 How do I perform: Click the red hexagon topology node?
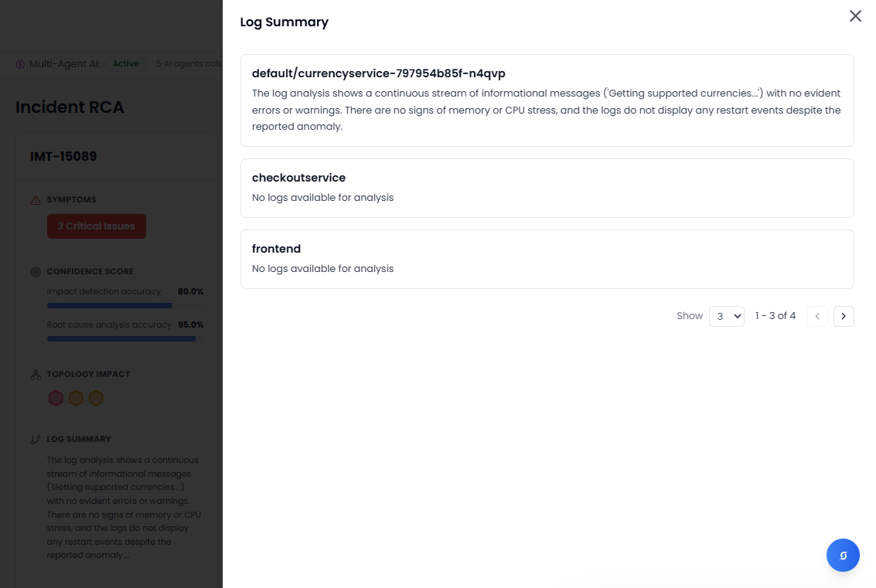click(x=56, y=398)
